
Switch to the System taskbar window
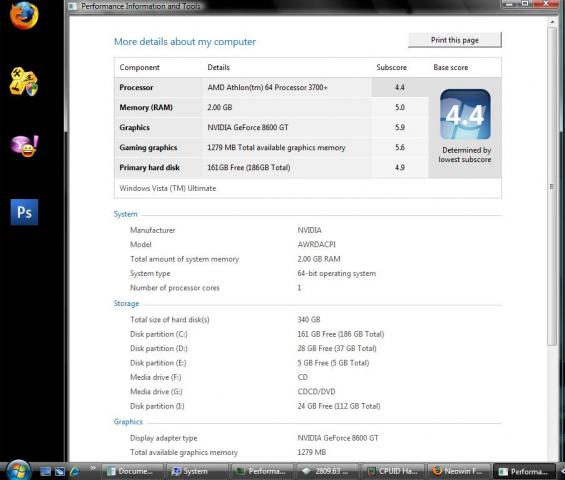click(x=196, y=471)
